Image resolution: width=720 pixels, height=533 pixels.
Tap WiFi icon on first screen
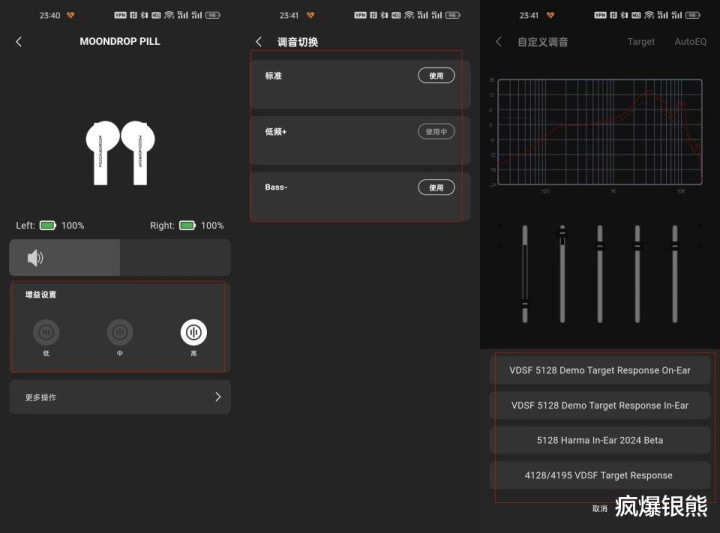click(x=169, y=15)
